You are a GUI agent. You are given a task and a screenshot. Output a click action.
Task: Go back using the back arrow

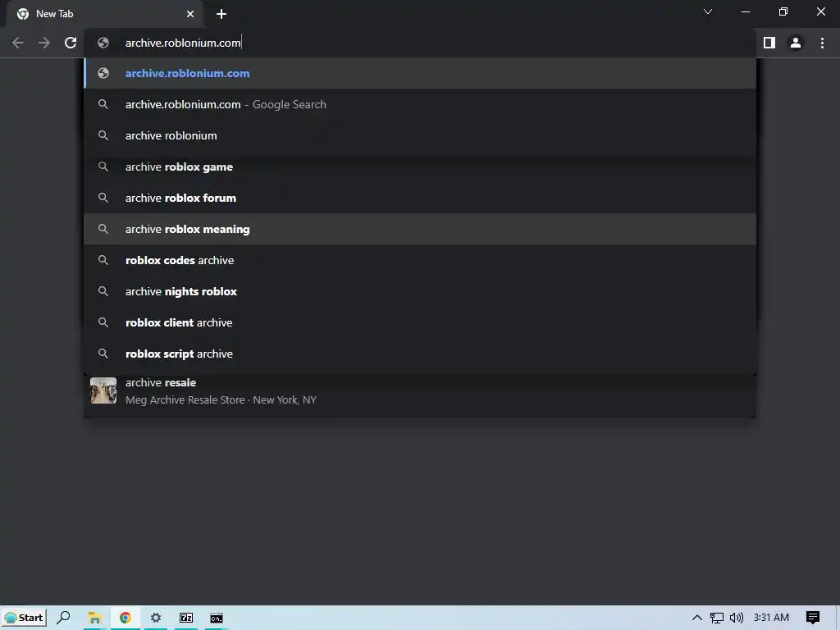(18, 43)
